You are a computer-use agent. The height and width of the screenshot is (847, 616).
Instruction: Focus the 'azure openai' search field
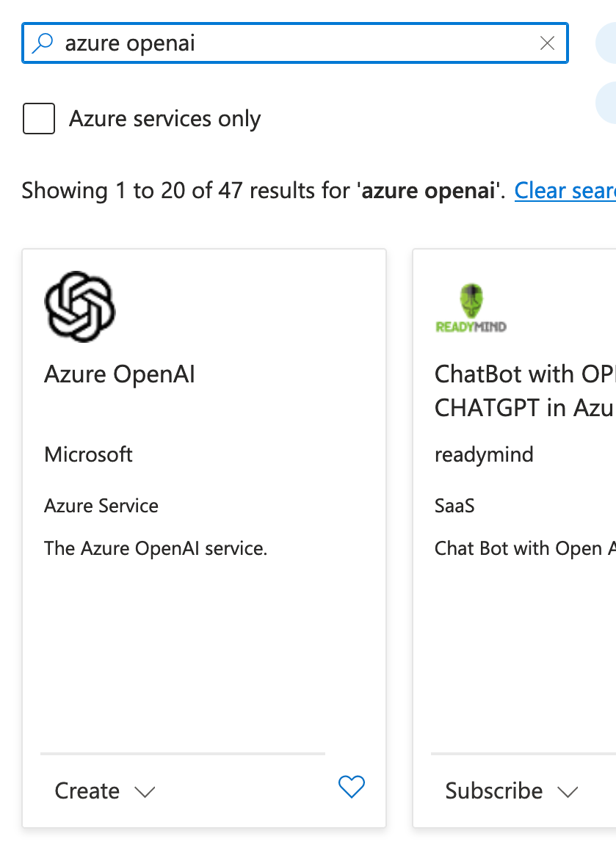pyautogui.click(x=295, y=43)
